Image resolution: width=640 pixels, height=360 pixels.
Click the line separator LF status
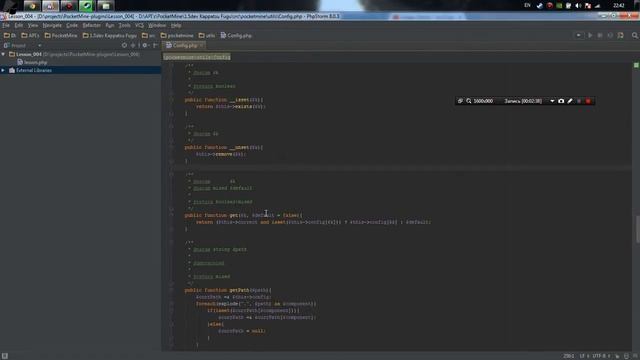tap(584, 356)
